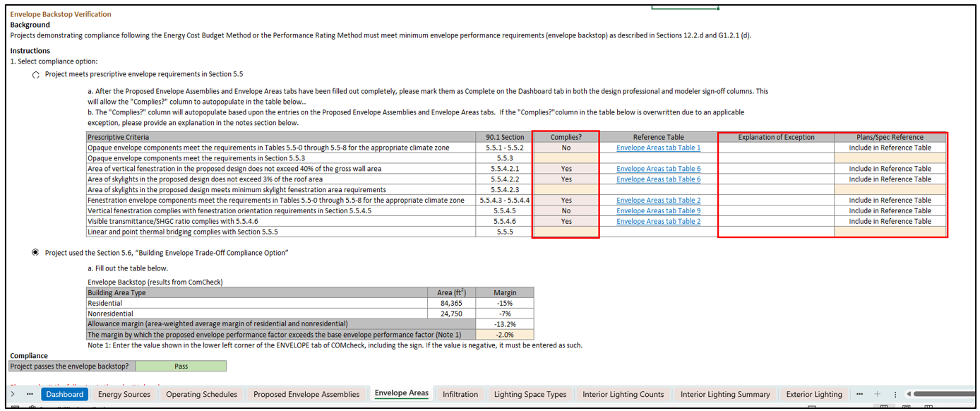Viewport: 980px width, 411px height.
Task: Switch to the Dashboard sheet tab
Action: (64, 394)
